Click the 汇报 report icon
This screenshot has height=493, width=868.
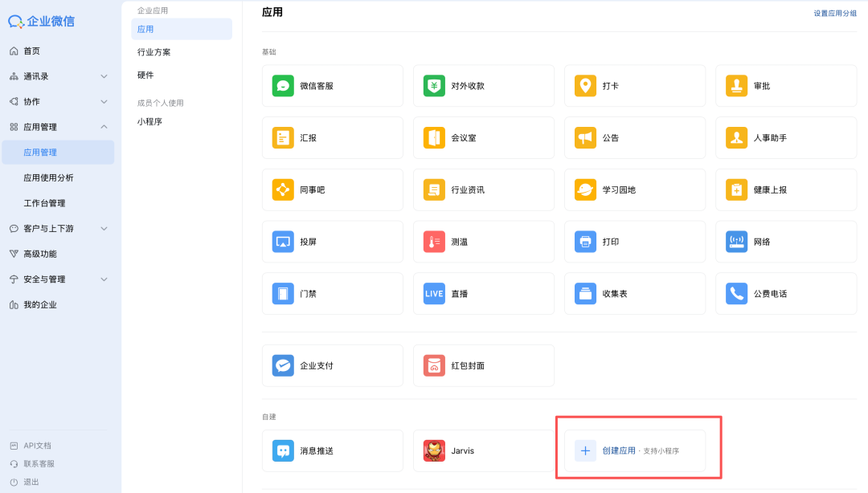[283, 138]
